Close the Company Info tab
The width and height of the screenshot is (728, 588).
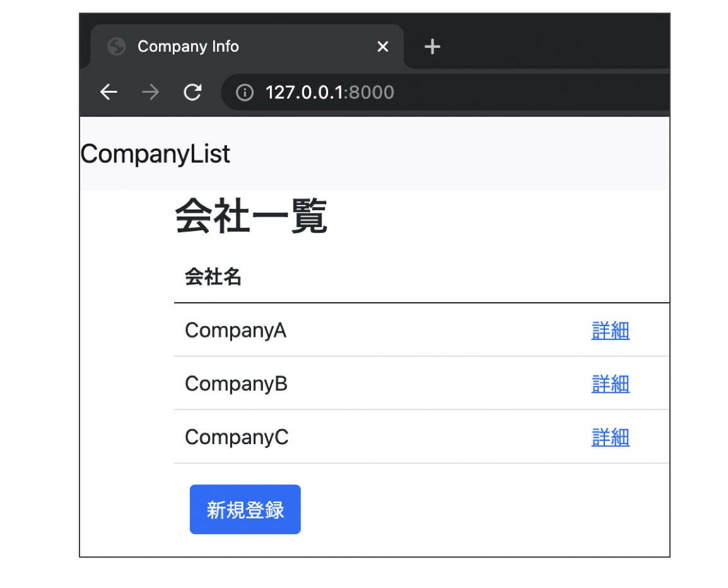[x=382, y=46]
